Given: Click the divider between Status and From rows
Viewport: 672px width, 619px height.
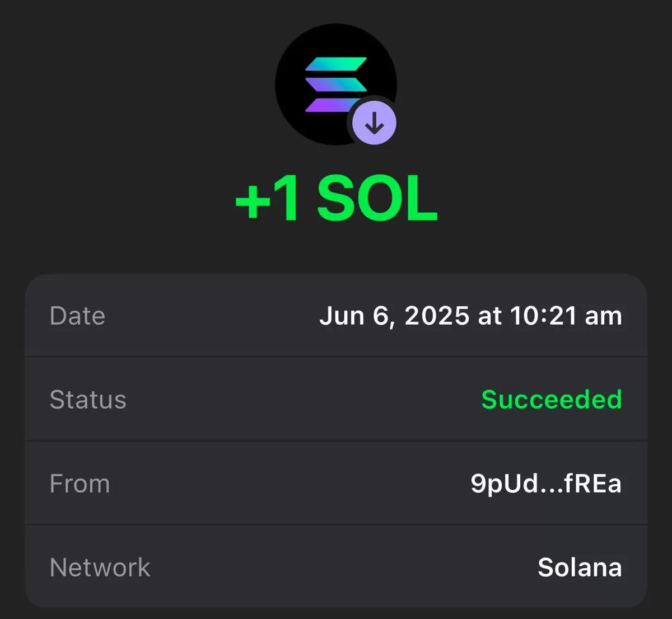Looking at the screenshot, I should (336, 440).
